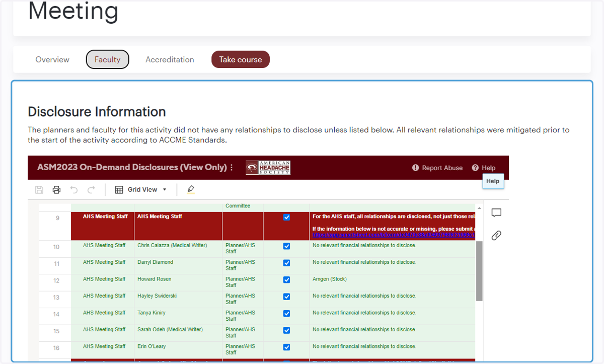604x364 pixels.
Task: Open the conversations comment icon
Action: [x=496, y=213]
